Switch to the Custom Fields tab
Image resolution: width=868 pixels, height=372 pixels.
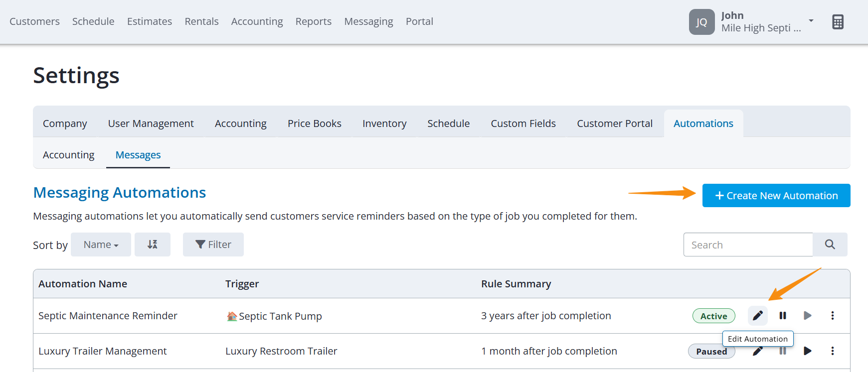[x=523, y=124]
